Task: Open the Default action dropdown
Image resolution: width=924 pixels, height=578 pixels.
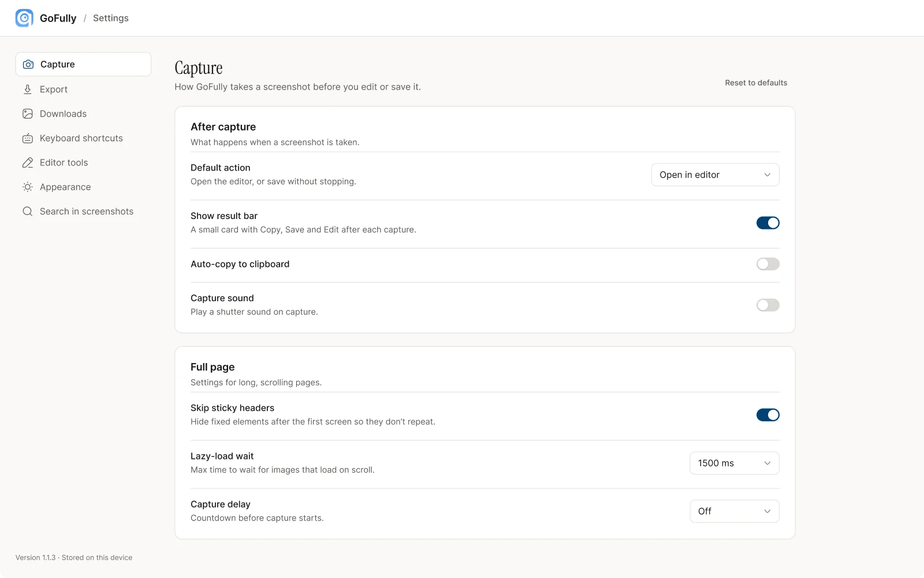Action: pos(715,175)
